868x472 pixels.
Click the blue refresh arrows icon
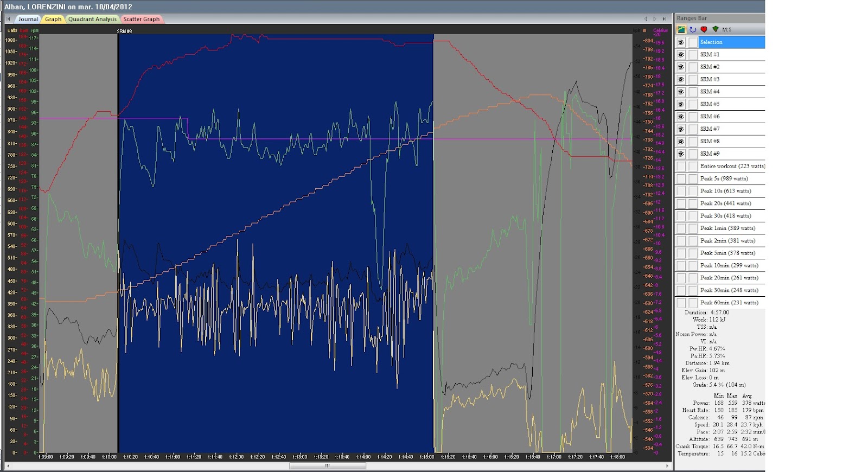point(693,29)
